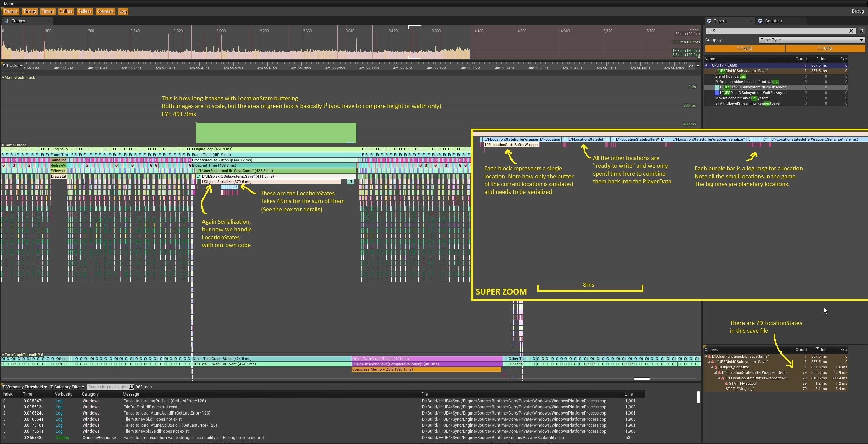
Task: Click the Debug button at top right
Action: coord(857,11)
